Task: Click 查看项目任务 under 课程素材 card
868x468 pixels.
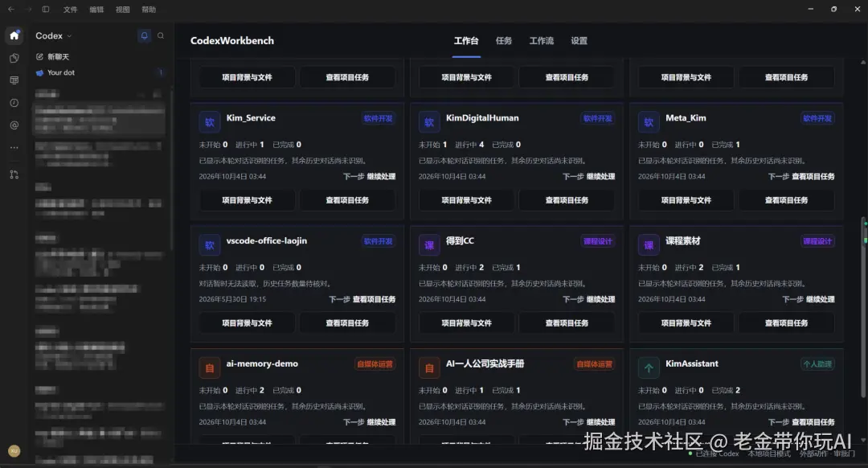Action: click(x=786, y=323)
